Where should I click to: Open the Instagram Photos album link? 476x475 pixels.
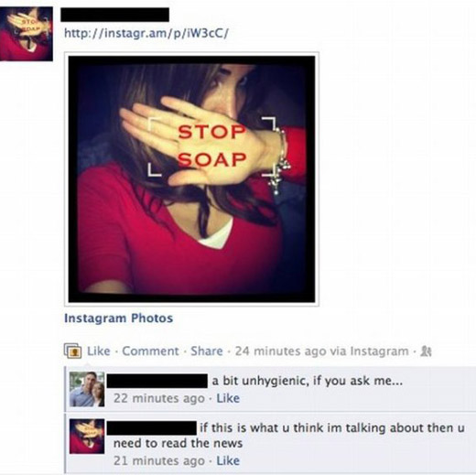tap(119, 318)
